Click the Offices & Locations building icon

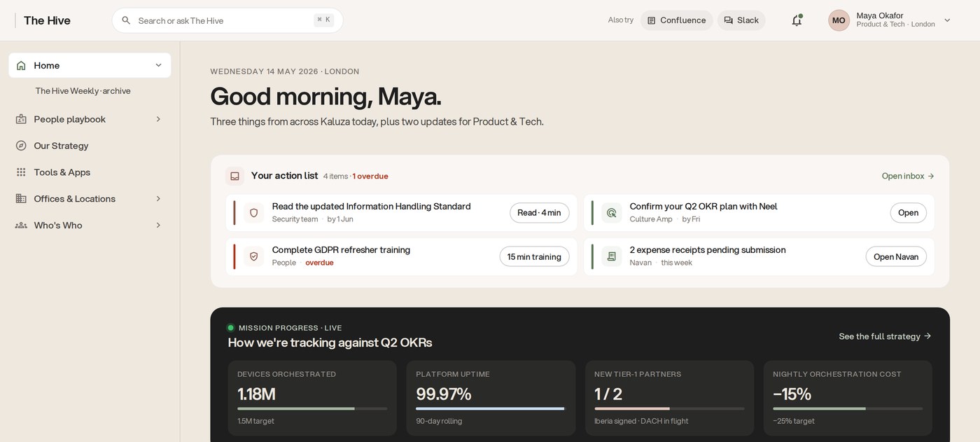[x=21, y=199]
